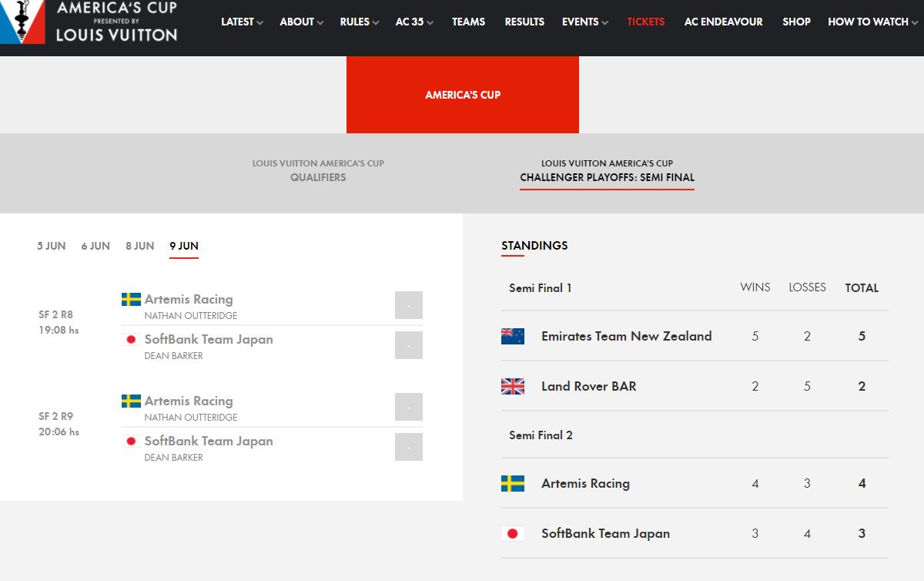Image resolution: width=924 pixels, height=581 pixels.
Task: Click the Japan flag in Semi Final 2 standings
Action: tap(513, 533)
